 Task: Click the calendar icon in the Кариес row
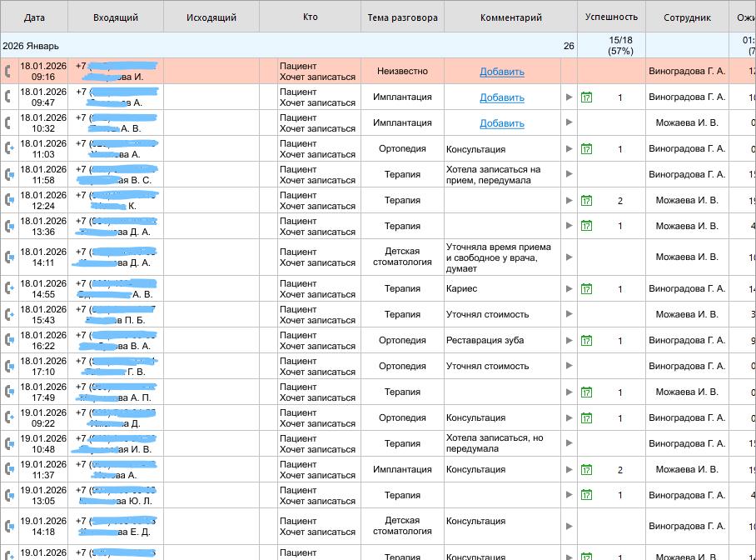pyautogui.click(x=586, y=289)
